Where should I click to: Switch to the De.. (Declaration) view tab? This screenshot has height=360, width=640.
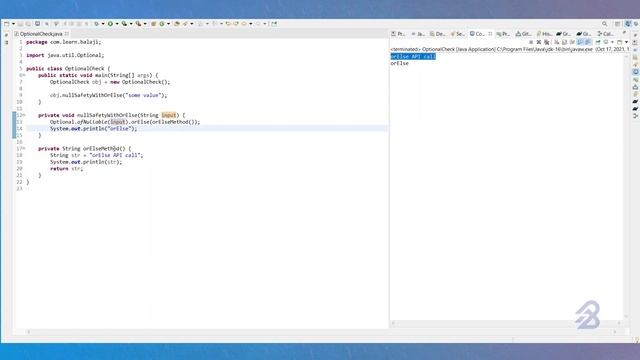click(x=437, y=34)
